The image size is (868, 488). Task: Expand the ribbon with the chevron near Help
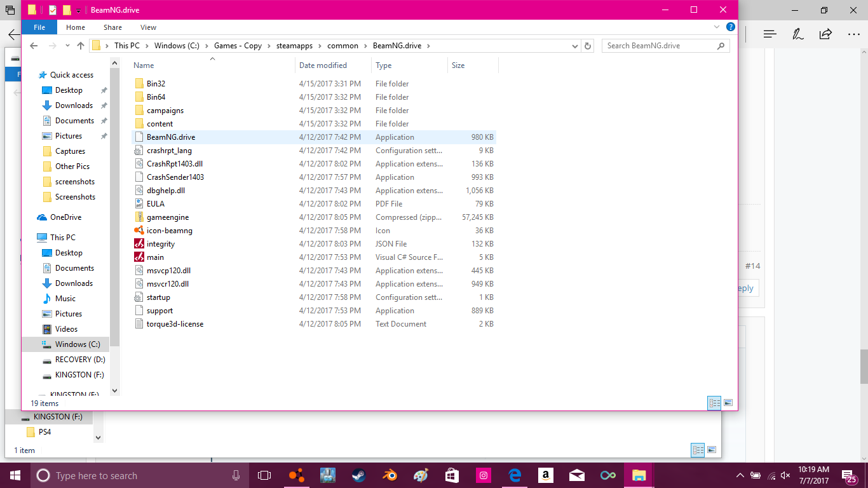pyautogui.click(x=717, y=27)
